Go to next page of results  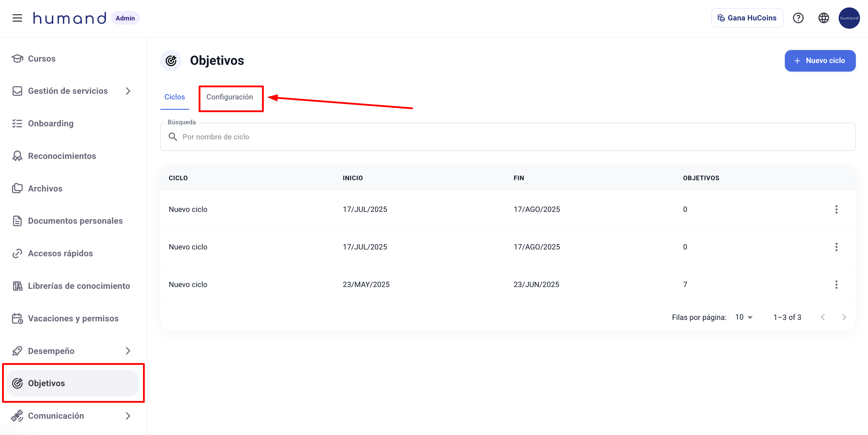[844, 317]
